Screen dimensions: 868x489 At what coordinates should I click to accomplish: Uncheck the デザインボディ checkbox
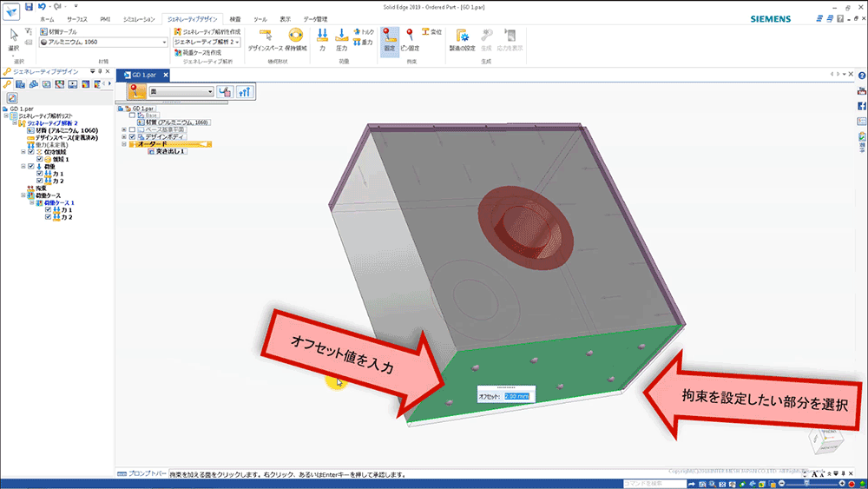[x=132, y=136]
